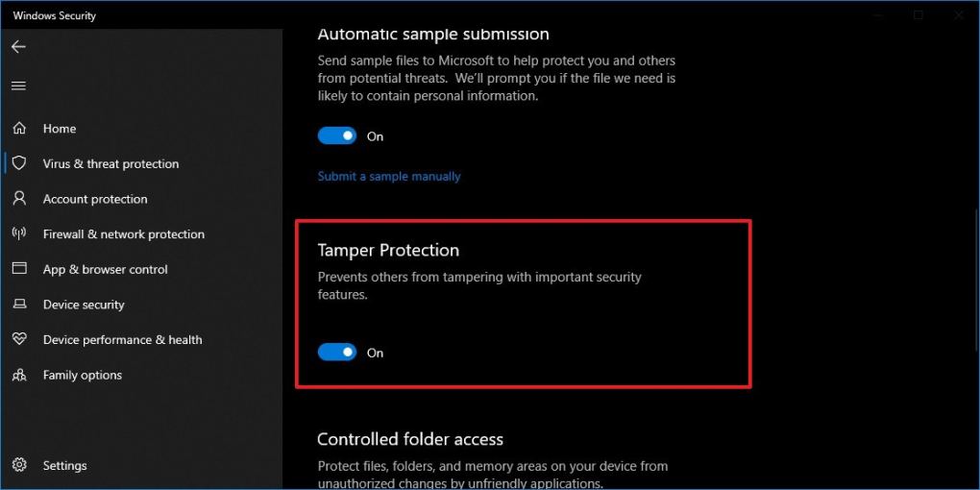Click the Firewall & network protection signal icon

click(x=19, y=234)
